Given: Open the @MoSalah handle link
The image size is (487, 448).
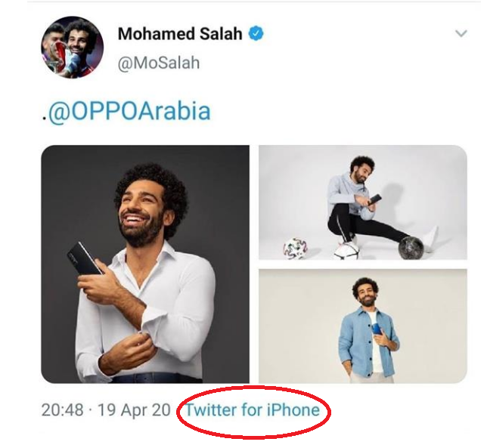Looking at the screenshot, I should tap(159, 63).
